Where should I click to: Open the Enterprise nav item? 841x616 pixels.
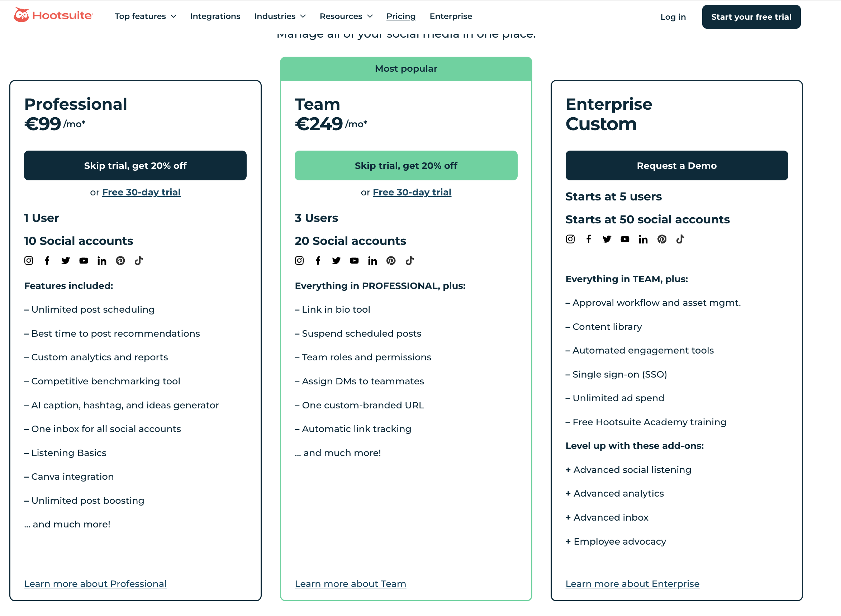(450, 16)
